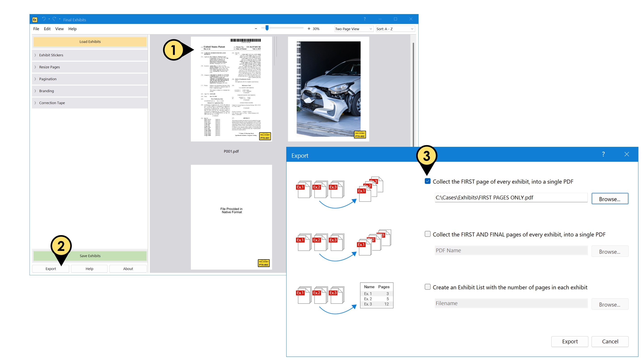Open the Two Page View dropdown

coord(354,29)
